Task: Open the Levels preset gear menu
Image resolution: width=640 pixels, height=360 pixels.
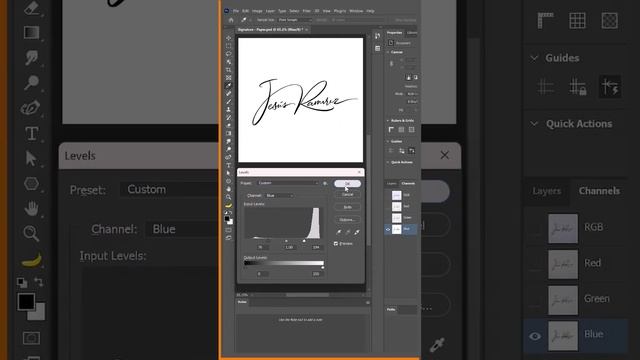Action: point(325,183)
